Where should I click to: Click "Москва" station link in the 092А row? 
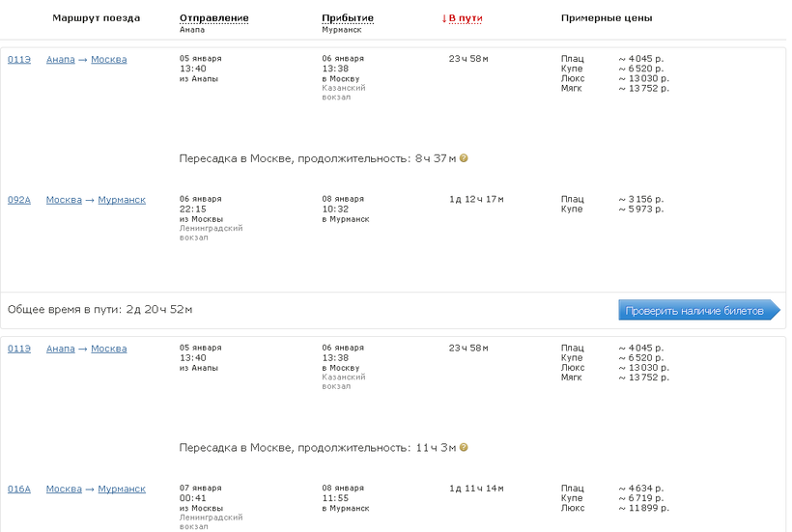(64, 200)
